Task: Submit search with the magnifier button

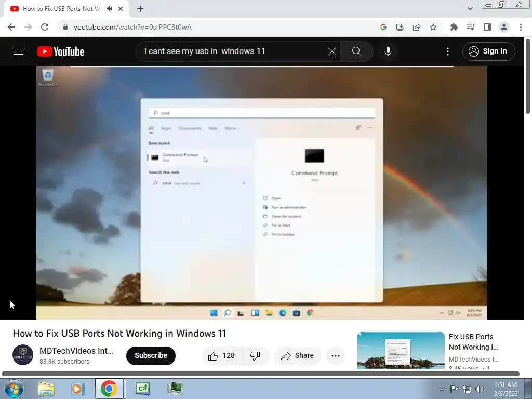Action: tap(356, 51)
